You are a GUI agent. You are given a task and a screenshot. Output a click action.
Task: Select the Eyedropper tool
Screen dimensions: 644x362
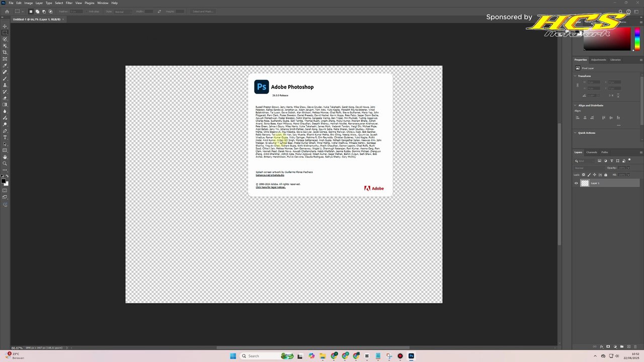(5, 65)
